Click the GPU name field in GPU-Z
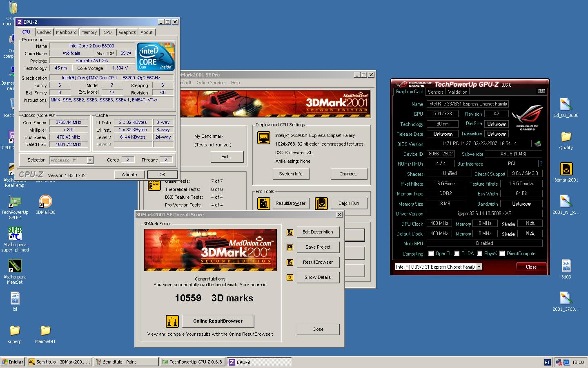Screen dimensions: 588x368 coord(467,104)
